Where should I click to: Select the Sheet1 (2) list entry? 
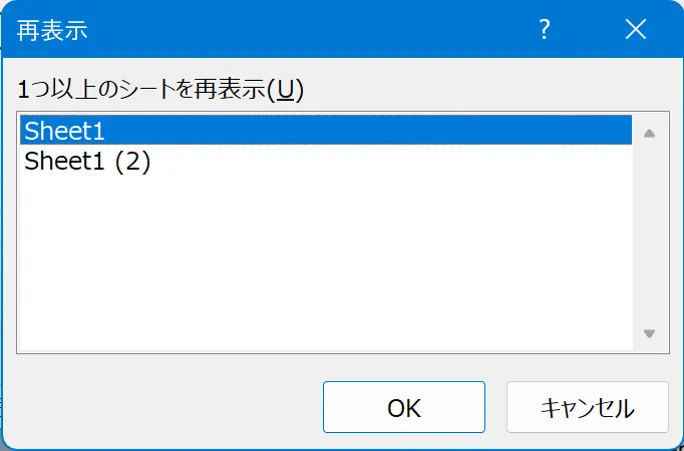pyautogui.click(x=87, y=160)
